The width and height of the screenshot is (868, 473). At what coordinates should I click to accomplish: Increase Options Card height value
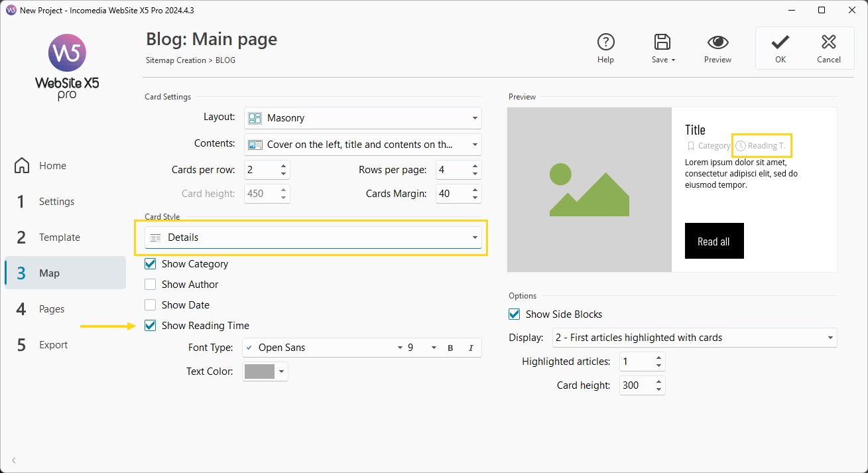(658, 382)
